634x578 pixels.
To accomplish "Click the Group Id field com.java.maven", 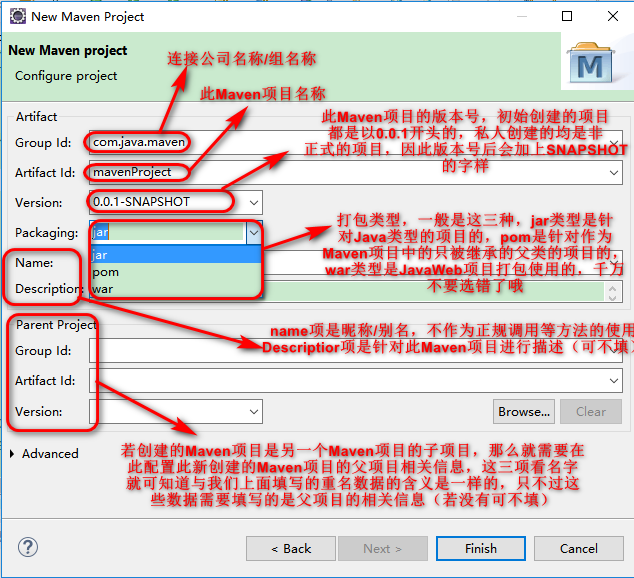I will coord(355,142).
